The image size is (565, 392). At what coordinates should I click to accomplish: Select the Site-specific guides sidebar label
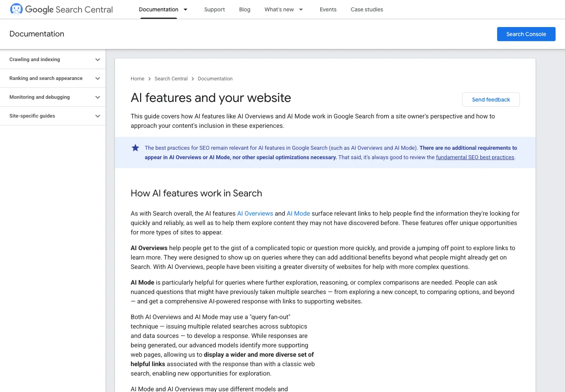click(x=32, y=116)
